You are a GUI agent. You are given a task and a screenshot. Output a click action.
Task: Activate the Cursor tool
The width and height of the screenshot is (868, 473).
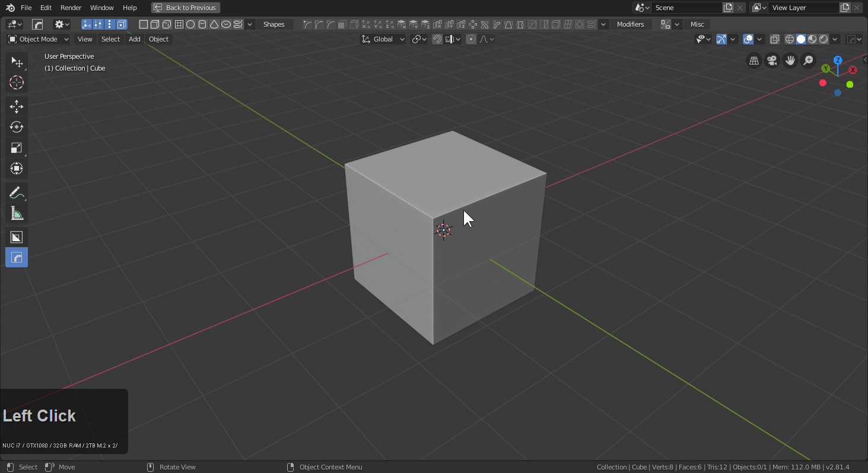click(16, 83)
